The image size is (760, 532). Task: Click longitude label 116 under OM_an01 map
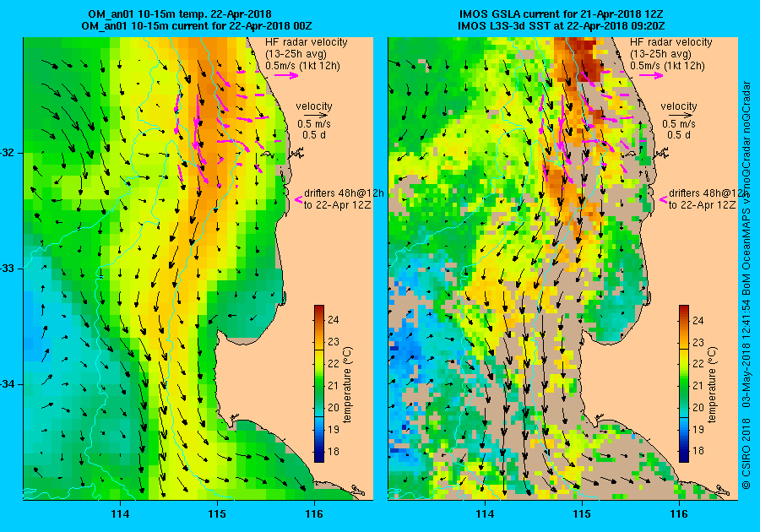(x=314, y=513)
